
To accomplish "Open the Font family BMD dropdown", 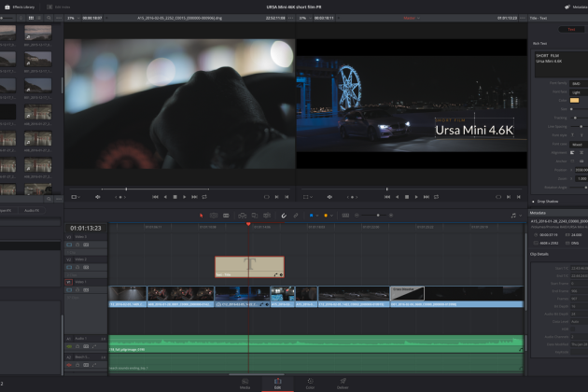I will click(579, 83).
